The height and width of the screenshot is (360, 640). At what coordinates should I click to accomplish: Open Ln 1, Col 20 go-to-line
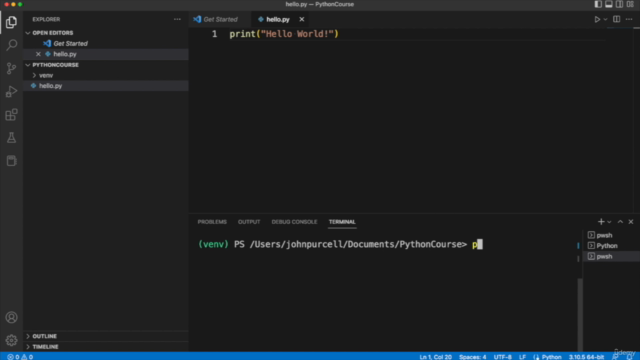click(436, 357)
